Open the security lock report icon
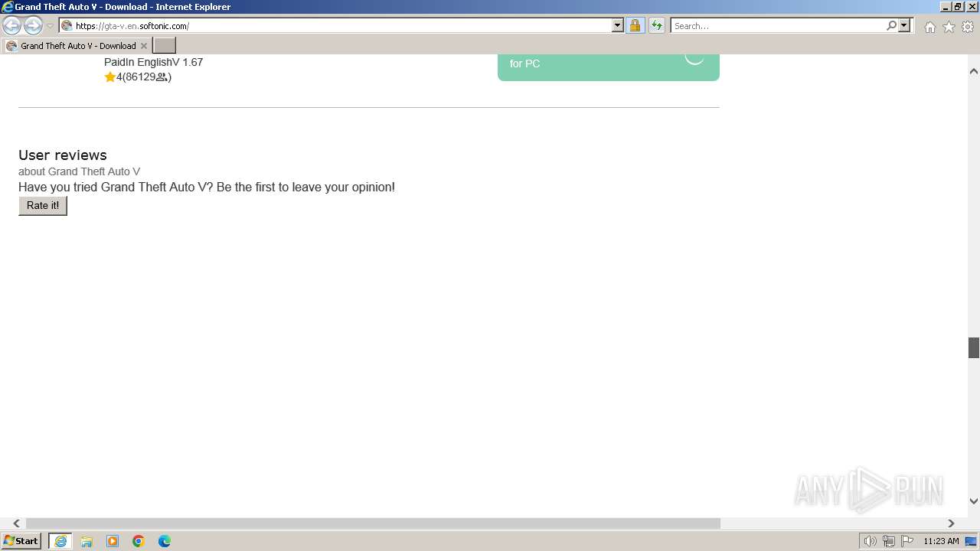The image size is (980, 551). click(635, 26)
